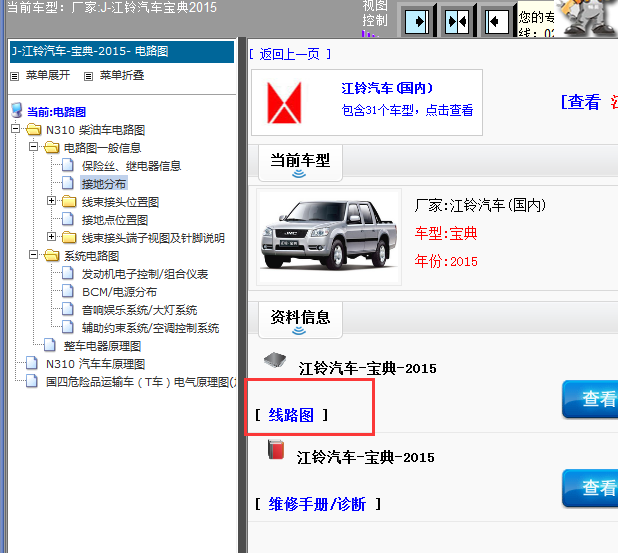Click the left-arrow view control button
Image resolution: width=618 pixels, height=553 pixels.
(497, 21)
